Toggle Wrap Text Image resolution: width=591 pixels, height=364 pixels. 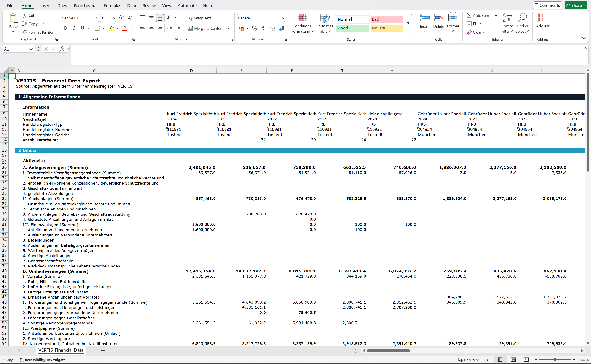tap(200, 18)
